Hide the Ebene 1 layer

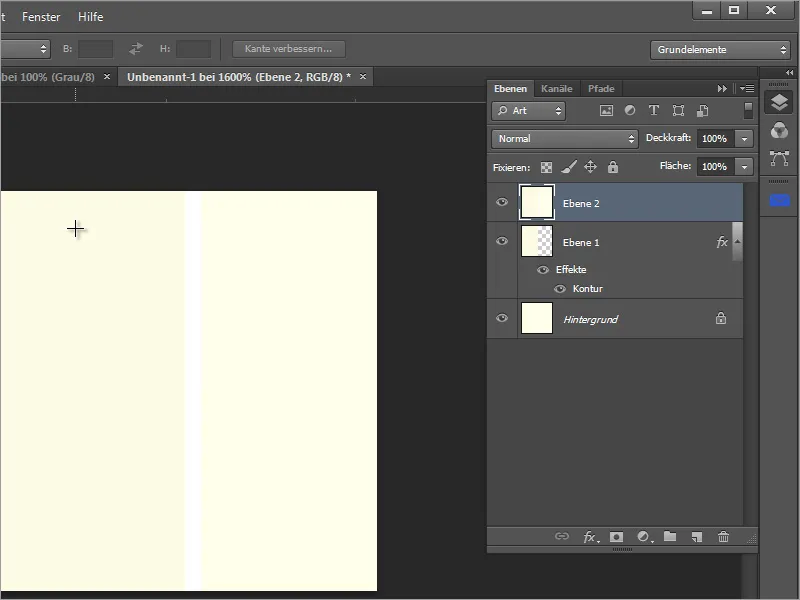click(502, 241)
